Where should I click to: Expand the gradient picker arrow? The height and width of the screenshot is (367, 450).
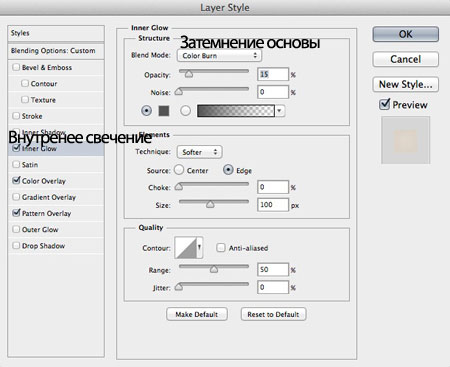pyautogui.click(x=280, y=111)
